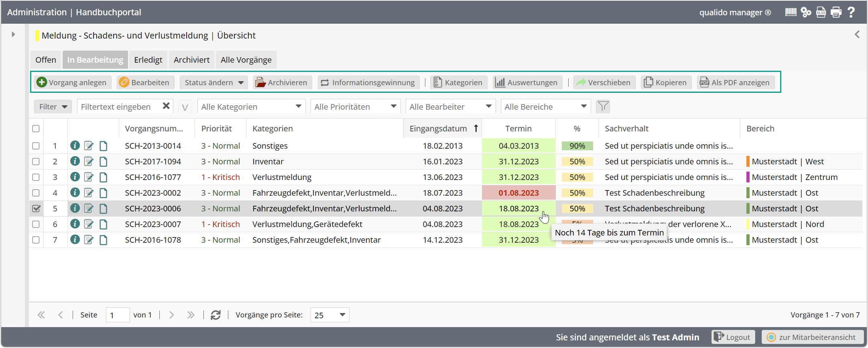Click the refresh icon in pagination
This screenshot has height=348, width=868.
[x=216, y=315]
